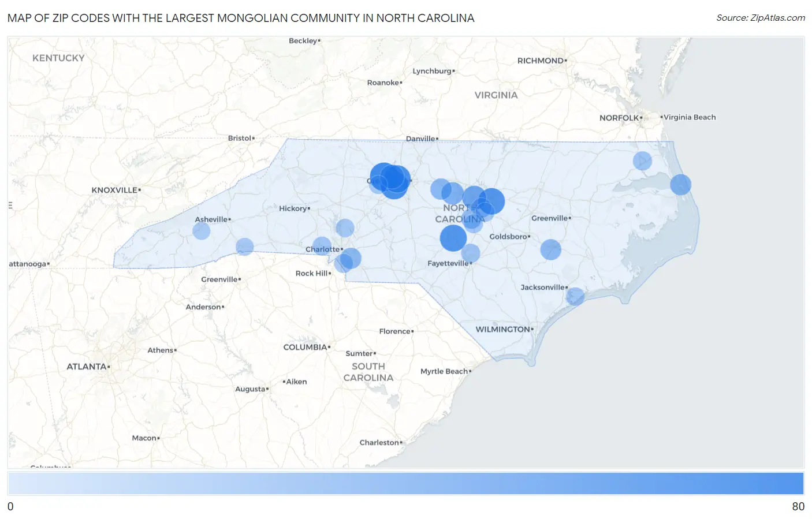Image resolution: width=812 pixels, height=519 pixels.
Task: Click the Athens city label
Action: coord(161,350)
